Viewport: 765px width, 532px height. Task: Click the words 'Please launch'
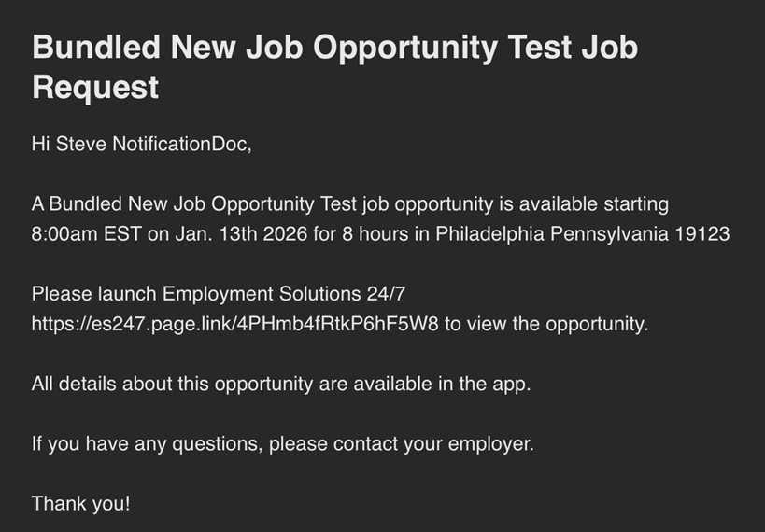pos(93,294)
